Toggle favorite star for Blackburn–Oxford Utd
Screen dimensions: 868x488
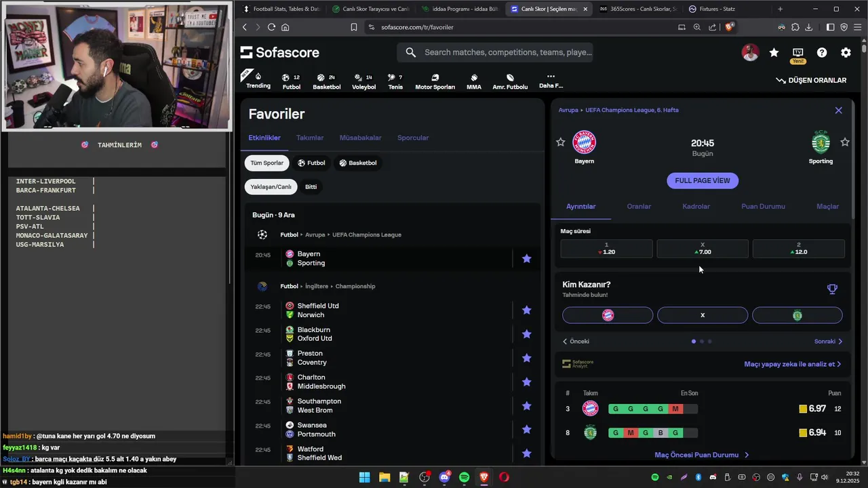(526, 334)
